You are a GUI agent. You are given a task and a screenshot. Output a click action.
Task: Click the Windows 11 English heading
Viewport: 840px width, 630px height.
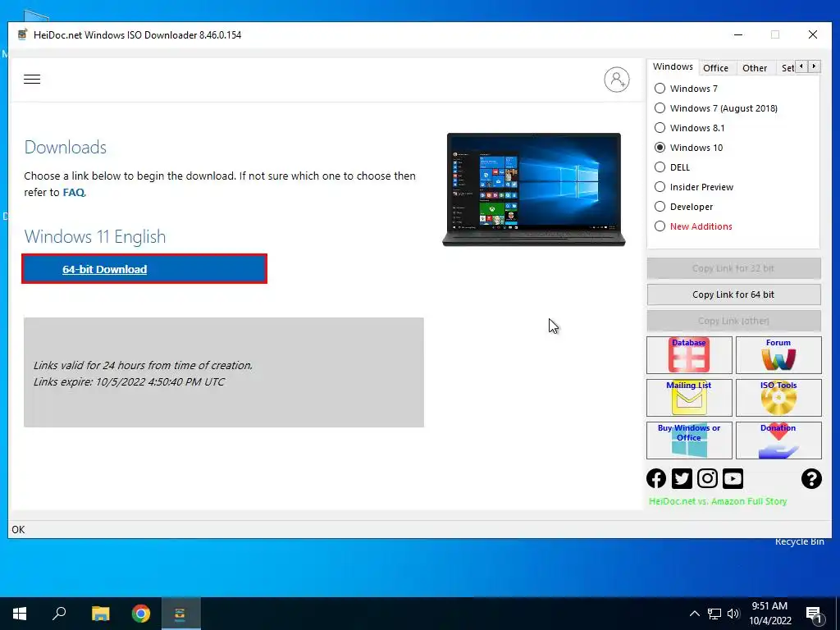click(x=95, y=237)
